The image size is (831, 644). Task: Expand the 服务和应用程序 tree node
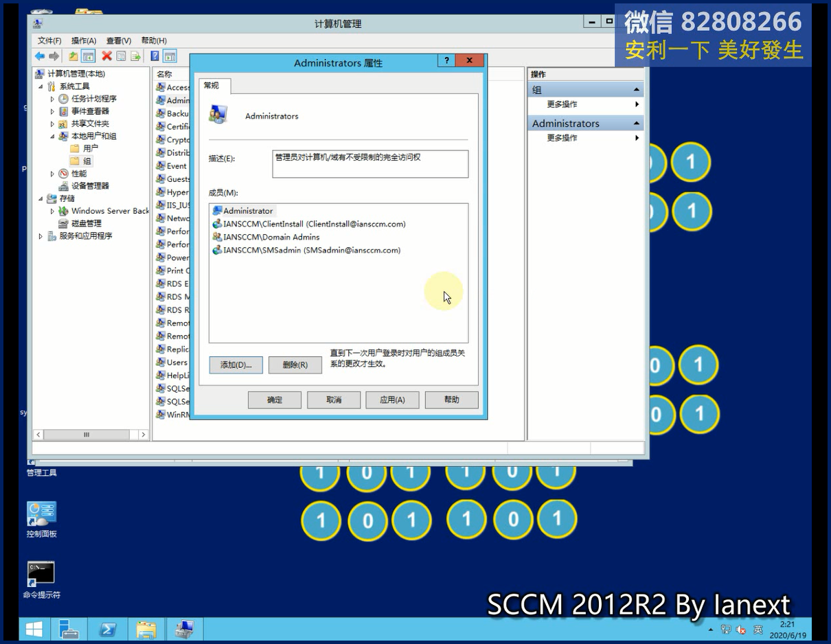pyautogui.click(x=41, y=236)
